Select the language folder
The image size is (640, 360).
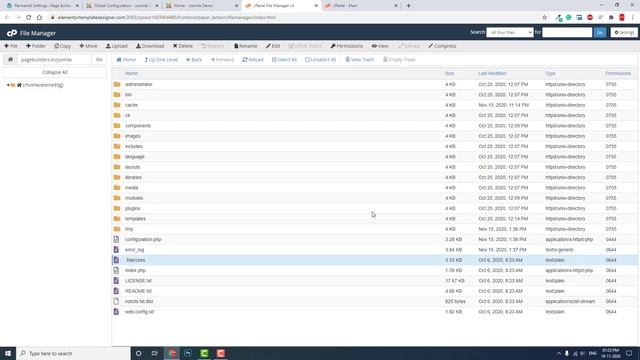coord(375,157)
